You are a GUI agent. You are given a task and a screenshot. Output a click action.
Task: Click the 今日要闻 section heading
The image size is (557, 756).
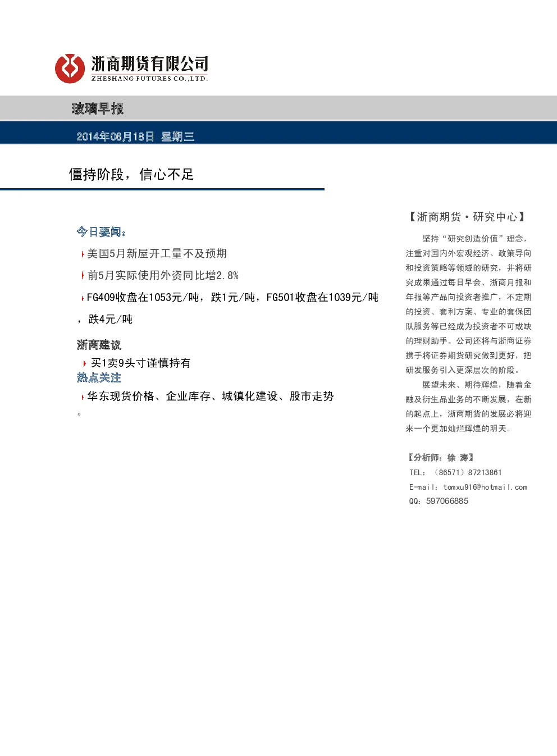(101, 232)
